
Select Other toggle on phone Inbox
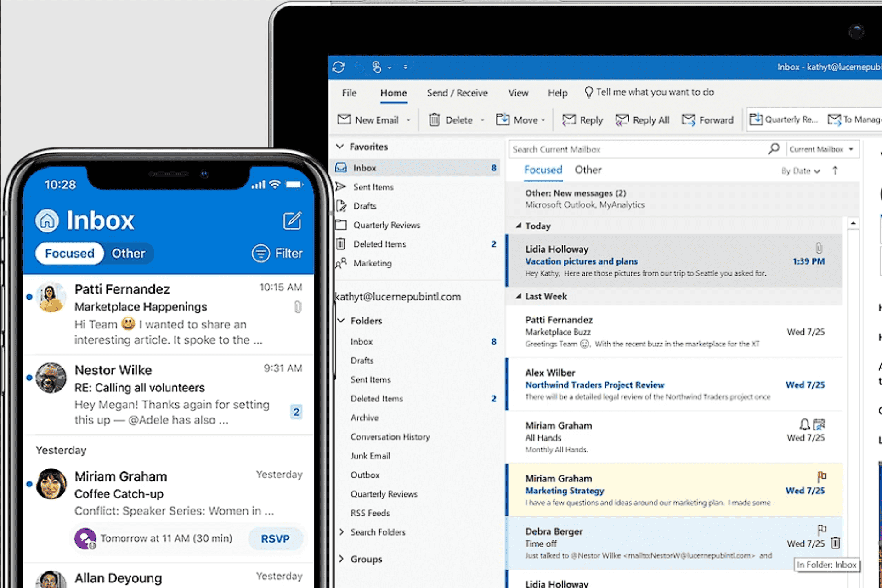[x=128, y=253]
